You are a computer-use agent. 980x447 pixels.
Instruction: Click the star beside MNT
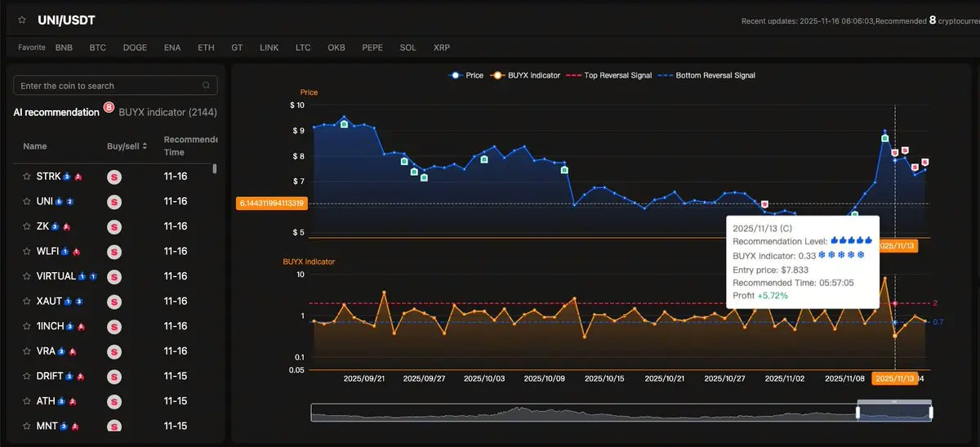click(x=27, y=426)
